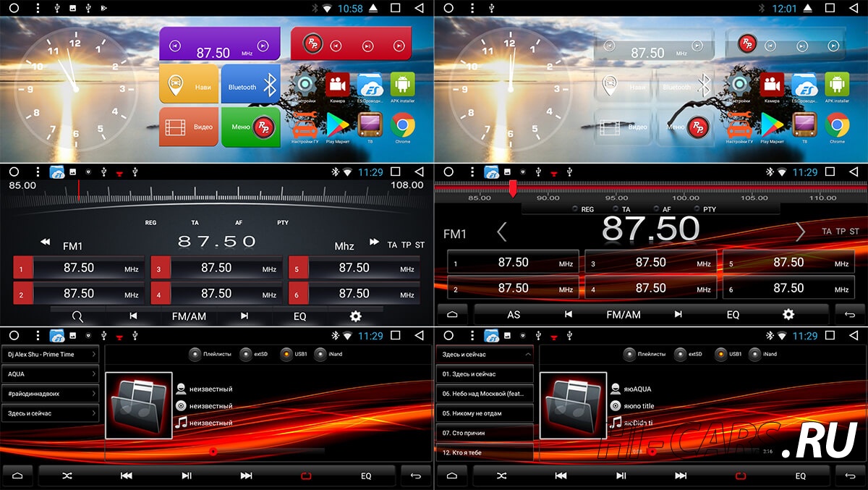Open the orange Видео tile on colorful home screen
The width and height of the screenshot is (868, 490).
[189, 127]
